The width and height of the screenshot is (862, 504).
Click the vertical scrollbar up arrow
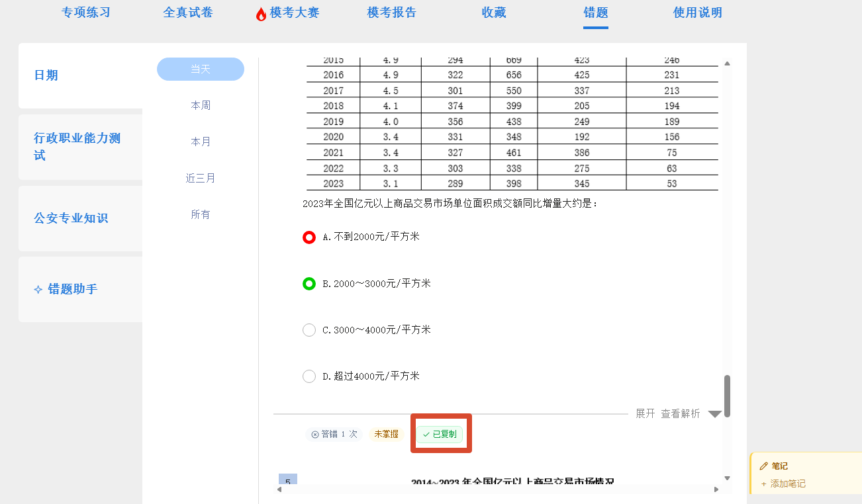727,64
